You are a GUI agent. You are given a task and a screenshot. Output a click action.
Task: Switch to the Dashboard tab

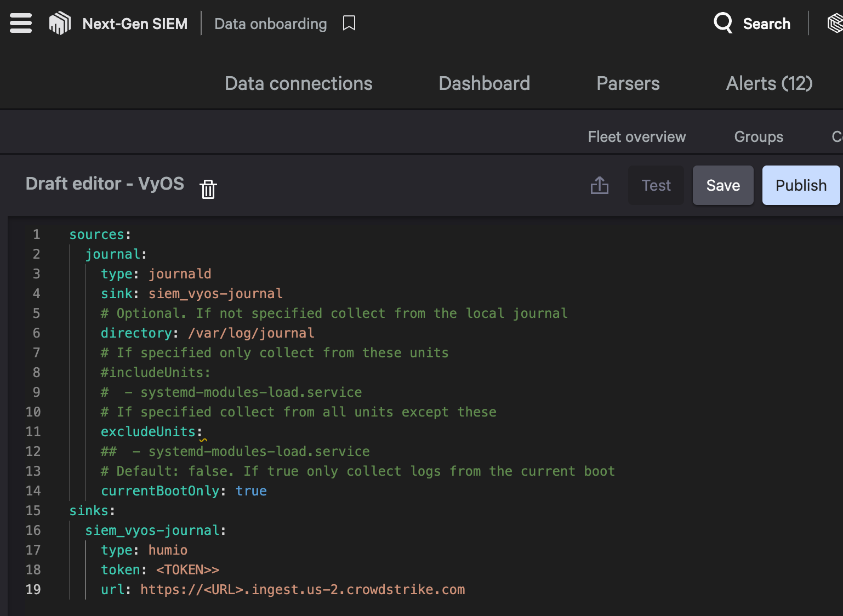pyautogui.click(x=484, y=83)
